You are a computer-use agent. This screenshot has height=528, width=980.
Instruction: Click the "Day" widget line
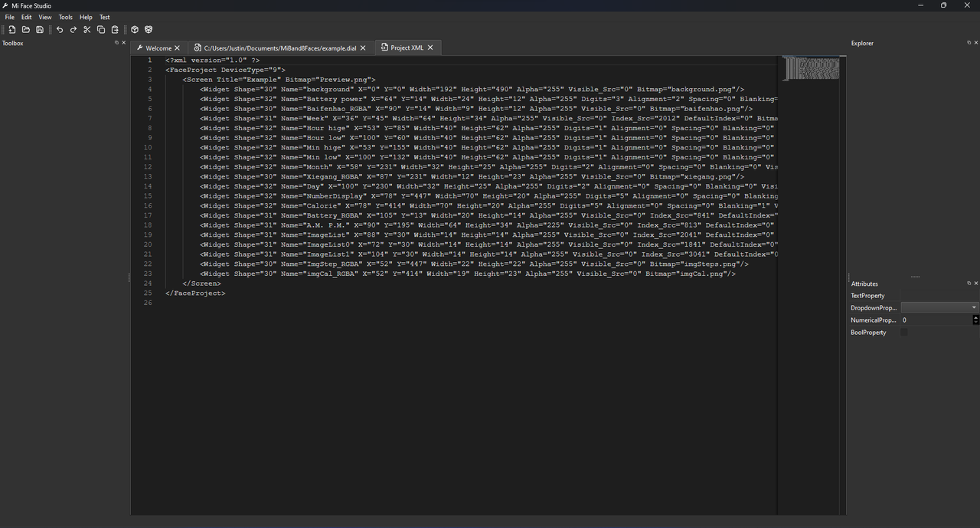click(488, 186)
